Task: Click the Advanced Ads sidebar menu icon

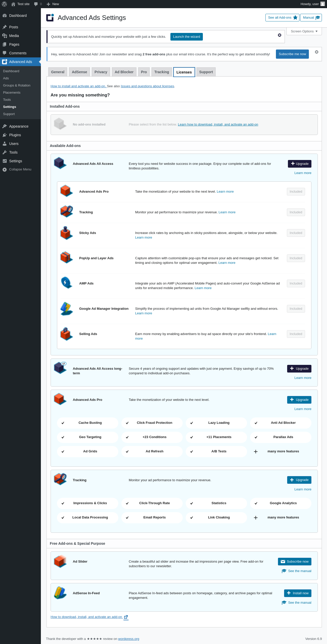Action: tap(5, 62)
